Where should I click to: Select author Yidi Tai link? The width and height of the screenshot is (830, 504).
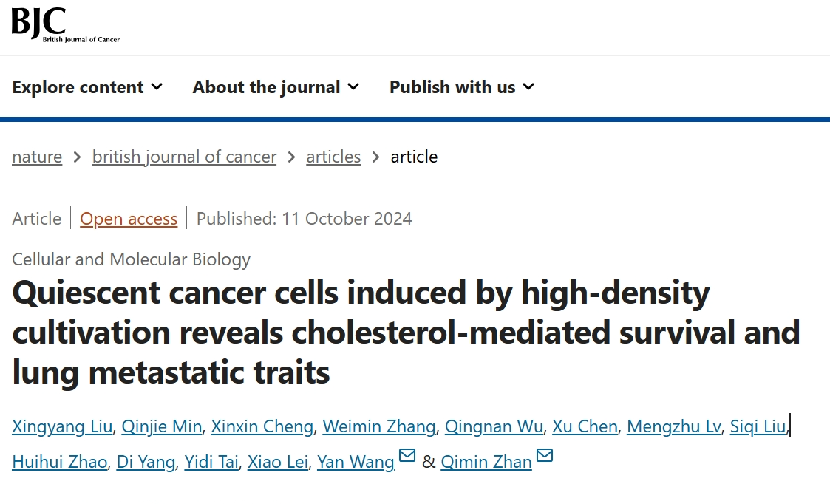click(x=211, y=462)
